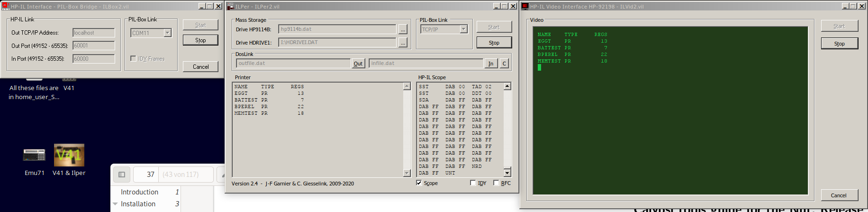
Task: Browse for Drive HP9114B file
Action: 403,29
